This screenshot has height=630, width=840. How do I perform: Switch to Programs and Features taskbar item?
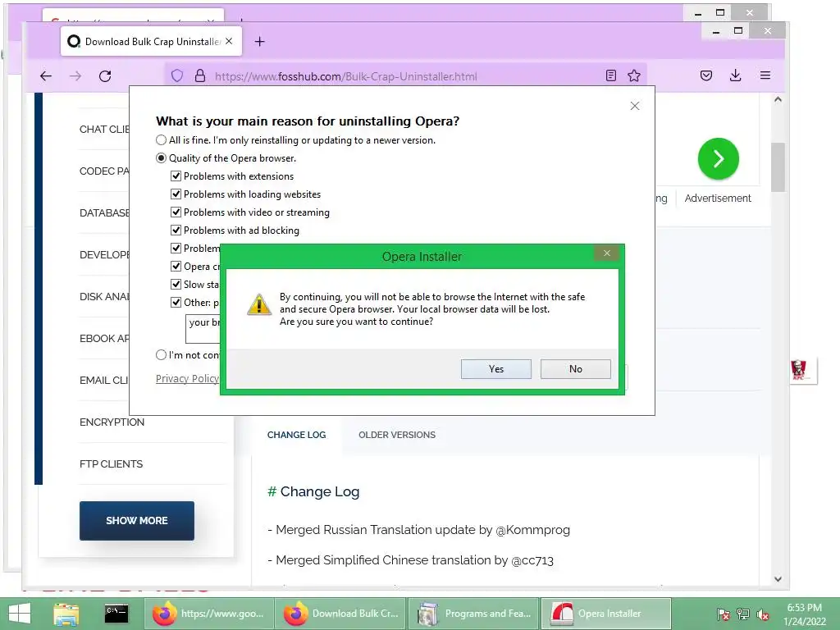473,614
